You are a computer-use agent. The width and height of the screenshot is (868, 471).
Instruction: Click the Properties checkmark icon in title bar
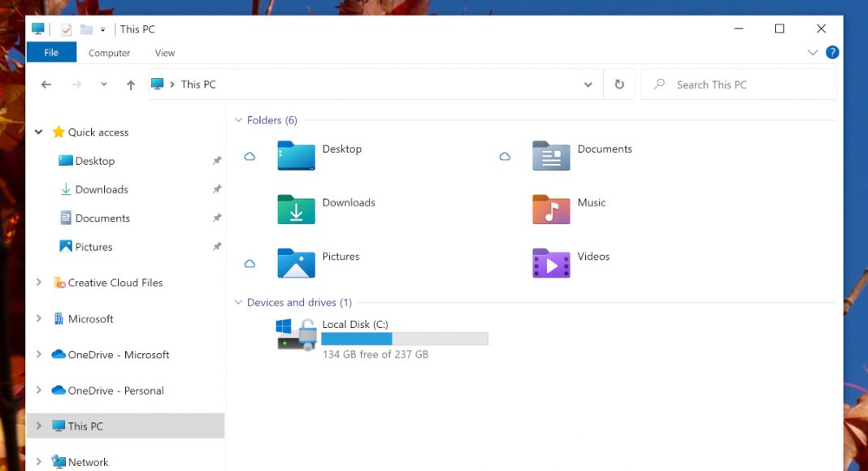click(x=67, y=29)
